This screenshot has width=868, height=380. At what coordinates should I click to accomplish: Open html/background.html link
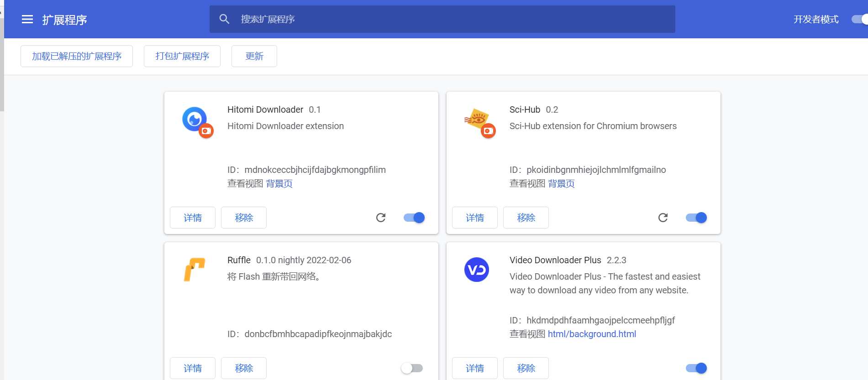[x=592, y=334]
